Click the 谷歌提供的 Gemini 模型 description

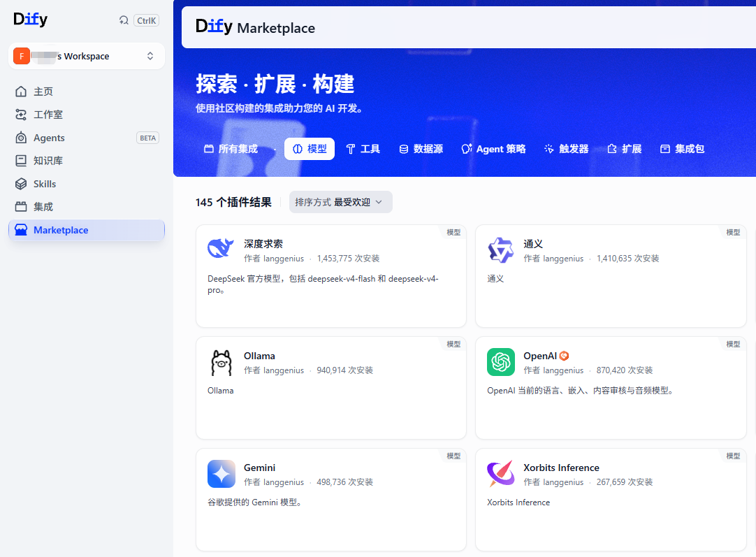[x=255, y=502]
